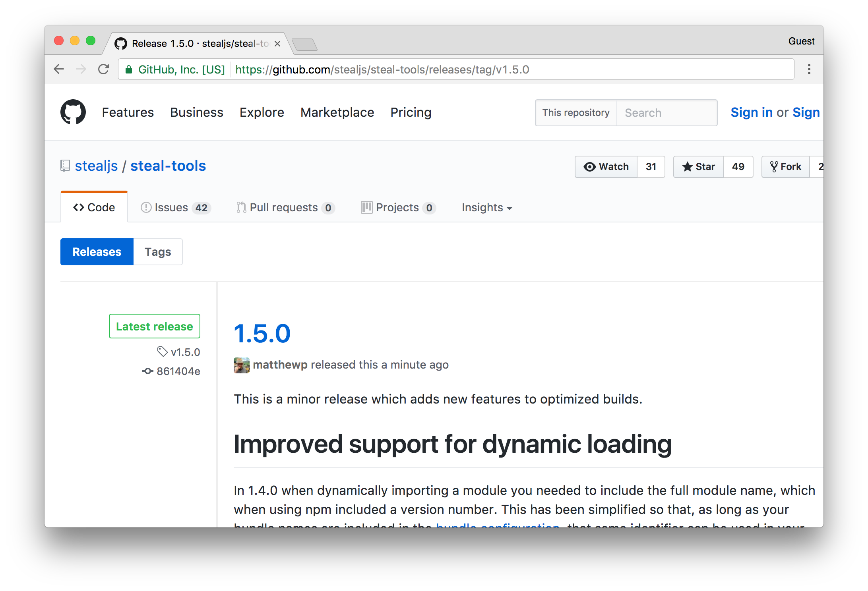Open Explore in the top navigation
This screenshot has height=591, width=868.
click(262, 112)
